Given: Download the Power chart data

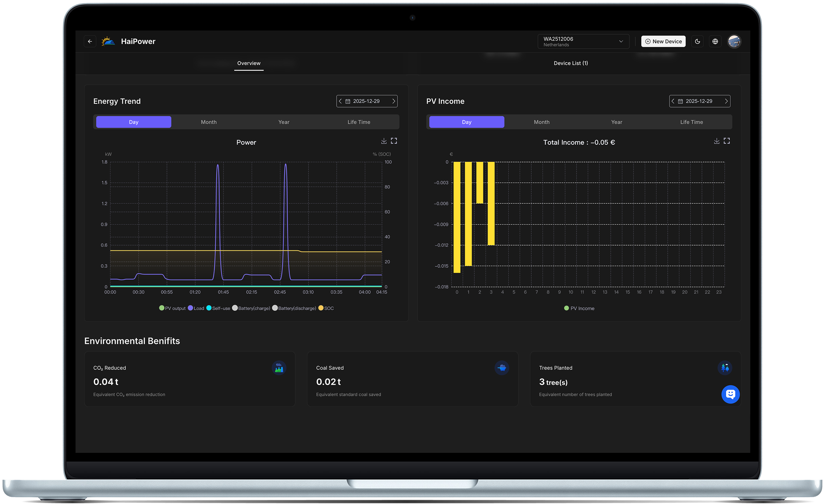Looking at the screenshot, I should click(384, 141).
